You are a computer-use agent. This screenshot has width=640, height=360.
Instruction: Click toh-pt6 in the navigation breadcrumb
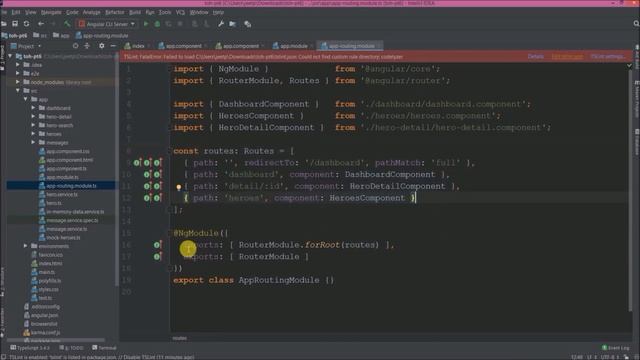click(14, 36)
